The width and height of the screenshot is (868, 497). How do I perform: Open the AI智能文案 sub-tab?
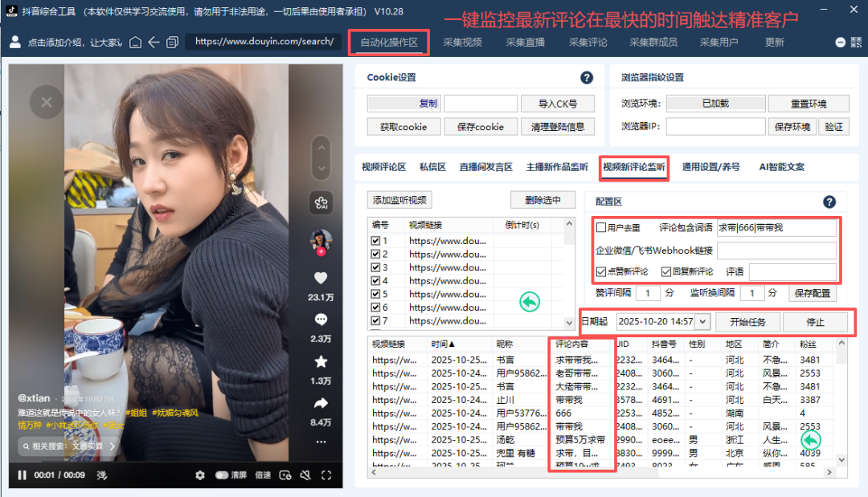coord(782,167)
